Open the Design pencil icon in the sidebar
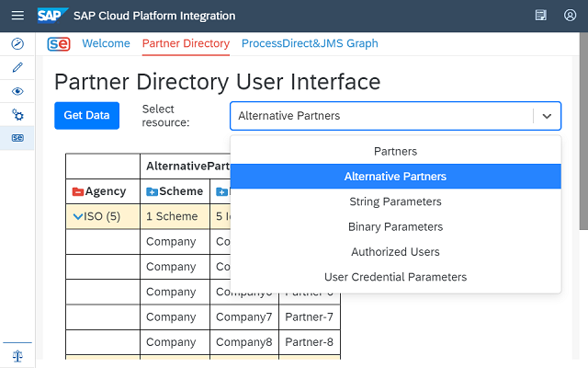588x368 pixels. coord(17,68)
